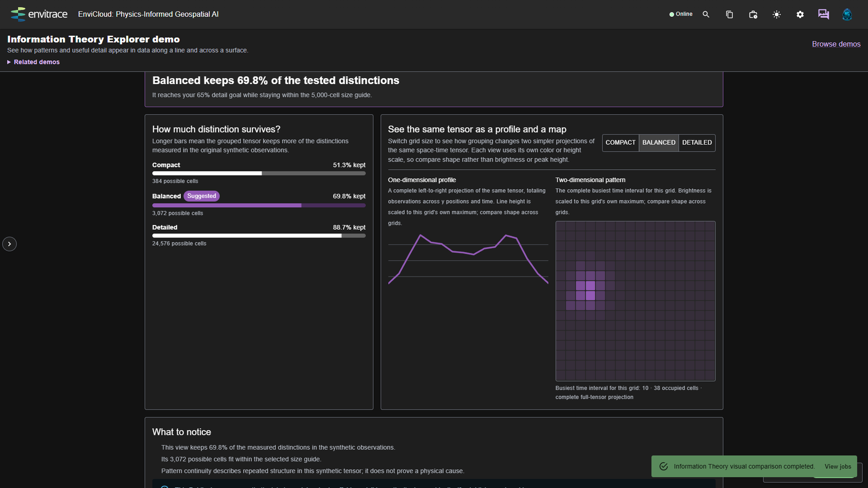Open the chat feedback icon
Screen dimensions: 868x488
(824, 15)
